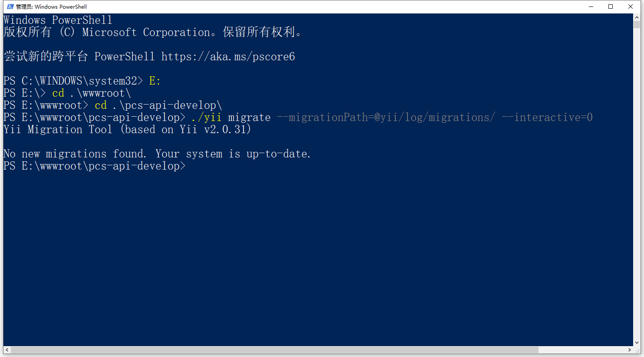Click the PowerShell icon in the title bar
This screenshot has width=644, height=357.
coord(10,7)
